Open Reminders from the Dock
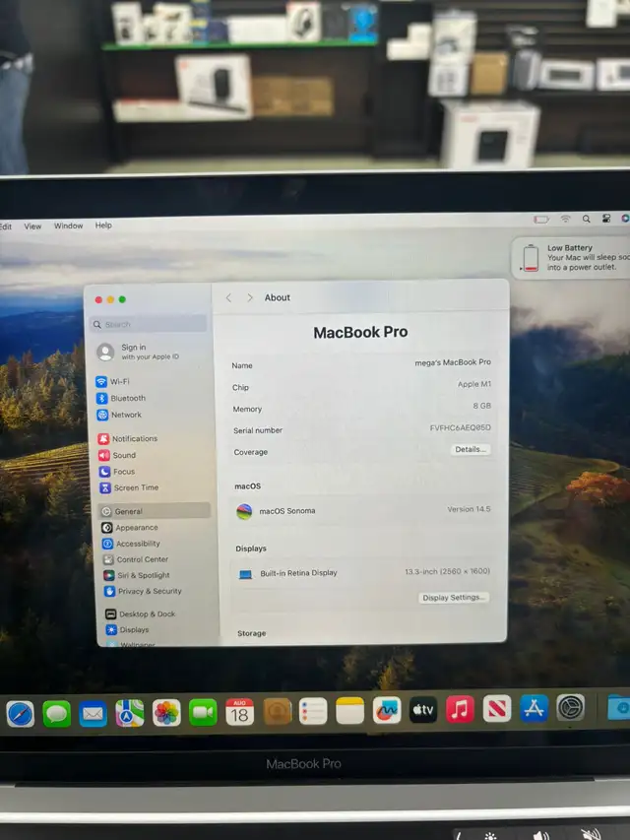 (313, 711)
